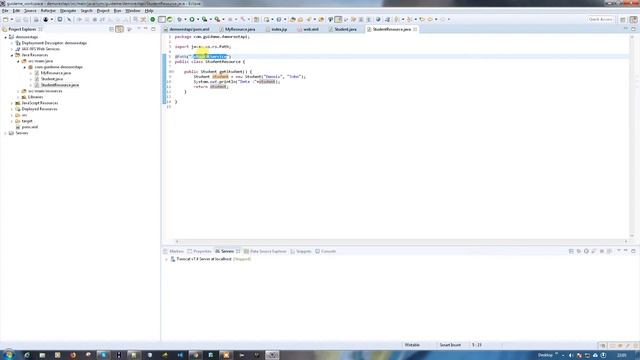Open the Markers view tab

(x=174, y=251)
